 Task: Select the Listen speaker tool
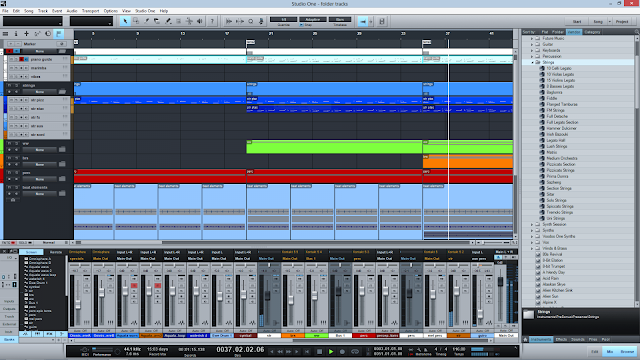click(200, 21)
